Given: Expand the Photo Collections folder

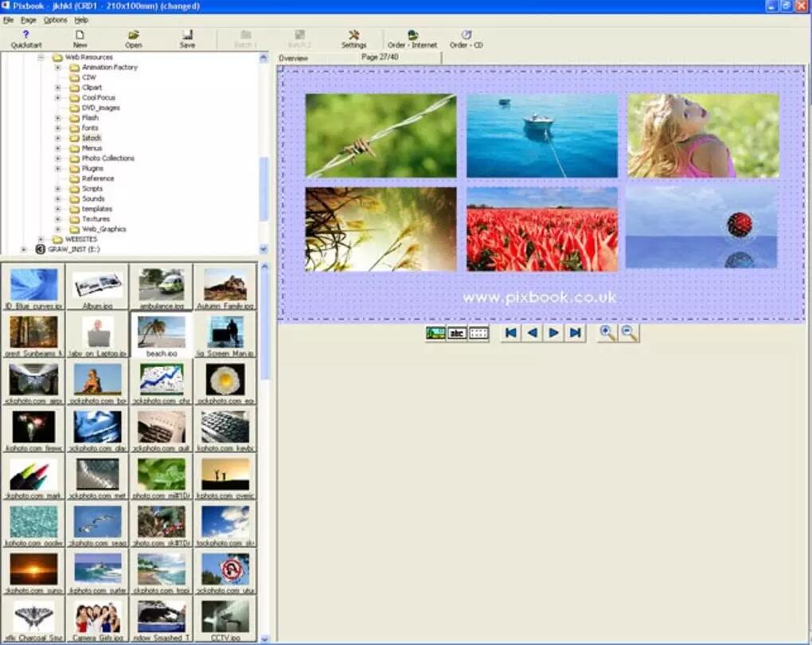Looking at the screenshot, I should pyautogui.click(x=58, y=158).
